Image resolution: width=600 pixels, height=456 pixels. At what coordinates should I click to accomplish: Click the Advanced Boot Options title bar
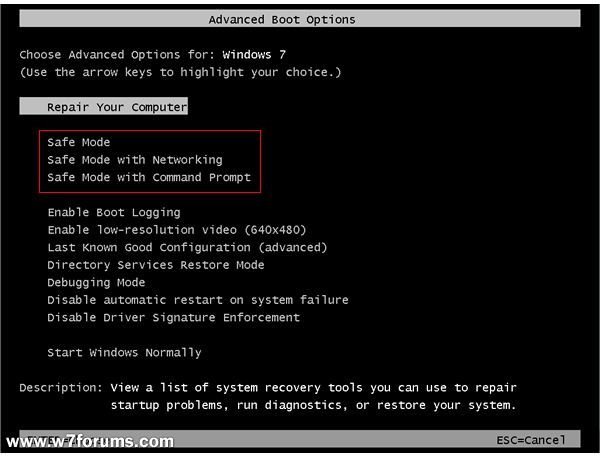[x=300, y=19]
